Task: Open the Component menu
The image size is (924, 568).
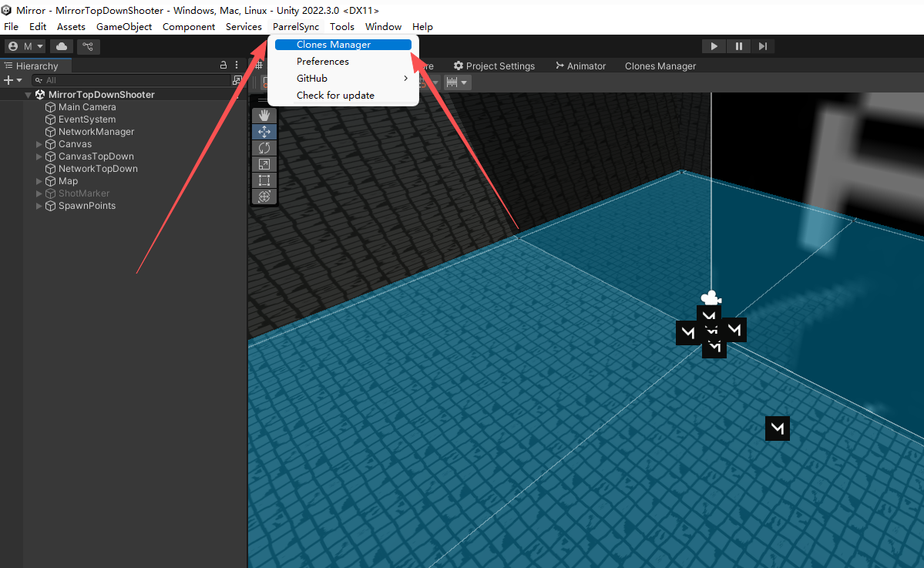Action: (189, 26)
